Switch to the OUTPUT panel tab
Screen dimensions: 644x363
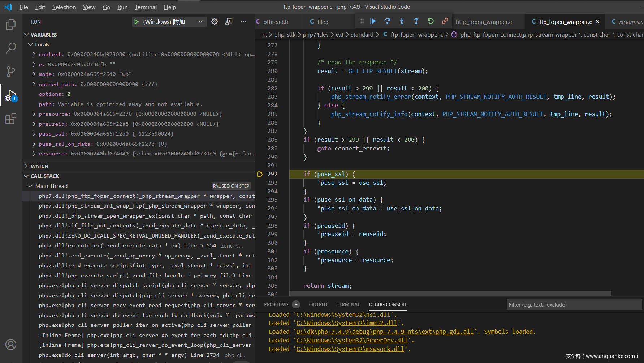[x=318, y=304]
